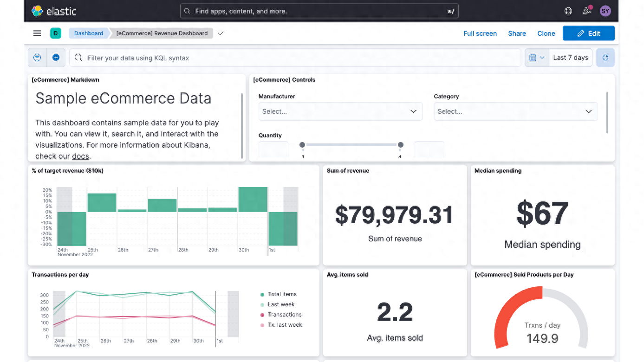Image resolution: width=644 pixels, height=362 pixels.
Task: Toggle Total items legend series
Action: (282, 294)
